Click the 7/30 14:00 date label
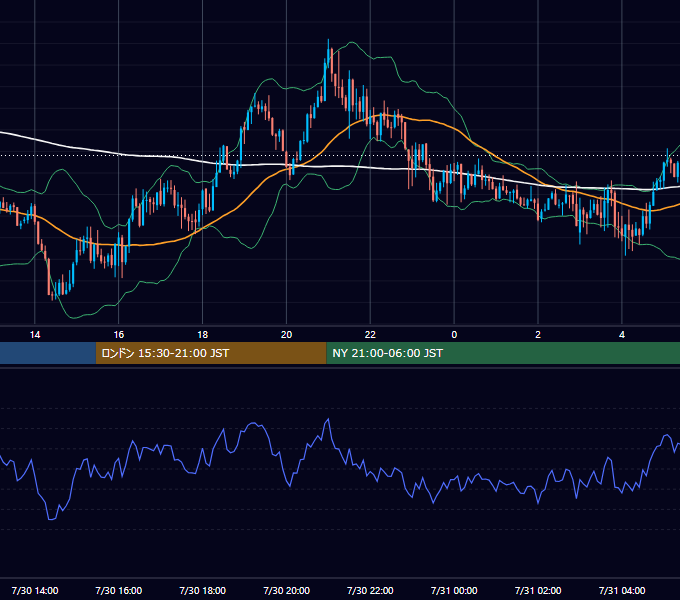This screenshot has width=680, height=600. (35, 590)
